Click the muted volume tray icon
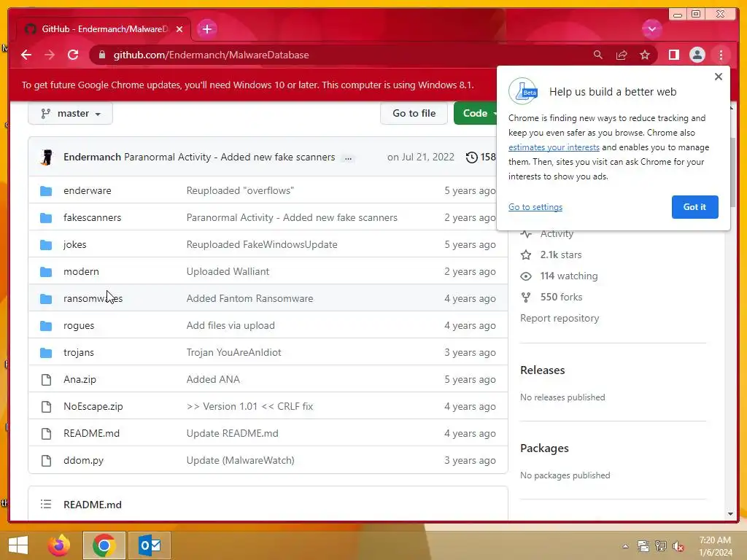This screenshot has width=747, height=560. coord(678,546)
